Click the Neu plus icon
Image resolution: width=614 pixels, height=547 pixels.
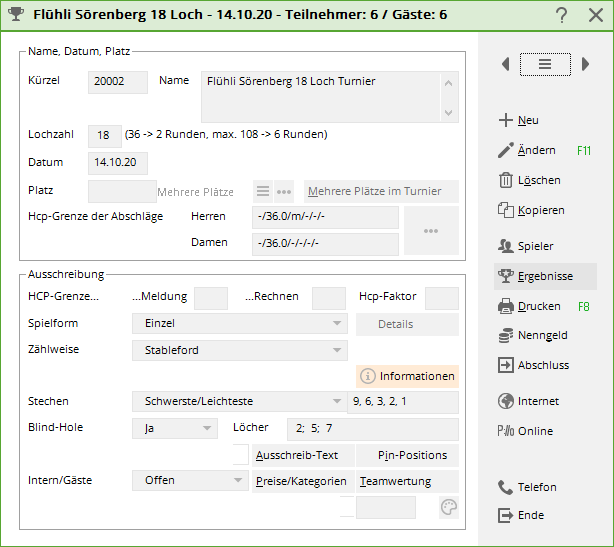click(x=505, y=120)
